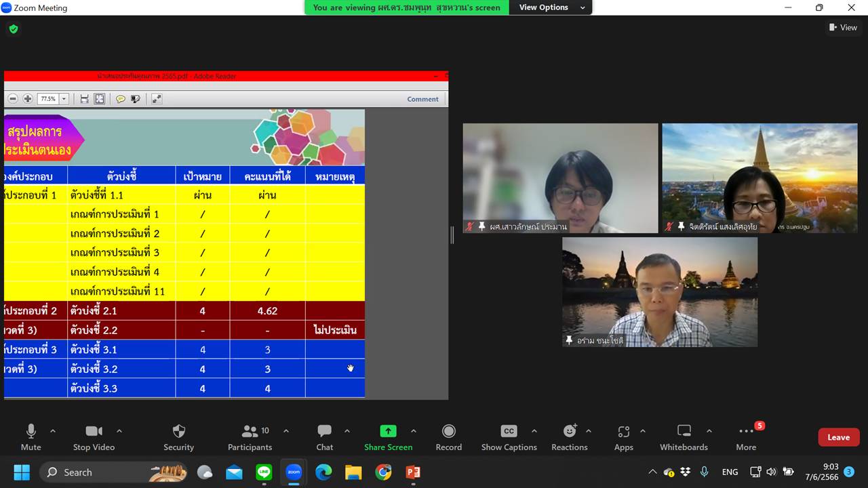Image resolution: width=868 pixels, height=488 pixels.
Task: Open the Participants panel
Action: point(250,437)
